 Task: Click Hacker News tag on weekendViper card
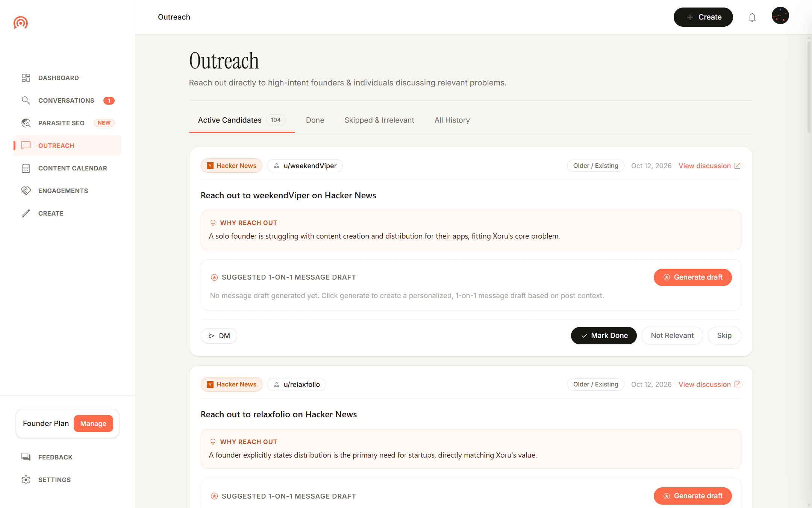tap(232, 166)
